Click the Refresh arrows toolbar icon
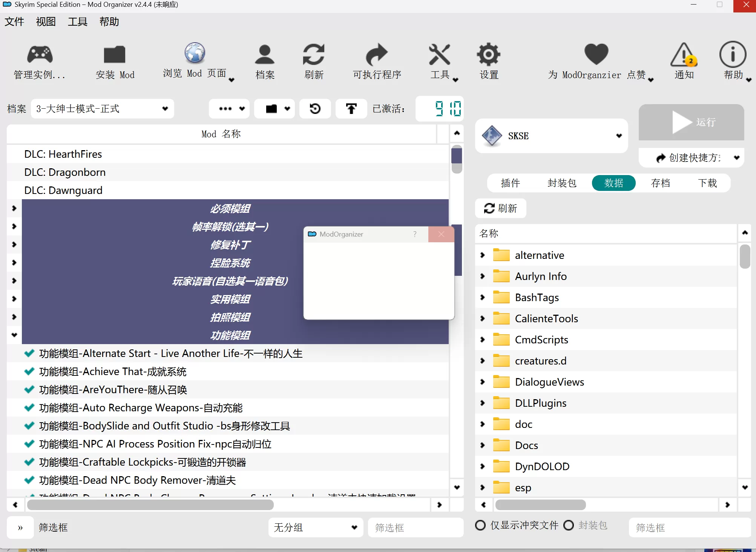The width and height of the screenshot is (756, 552). point(314,55)
